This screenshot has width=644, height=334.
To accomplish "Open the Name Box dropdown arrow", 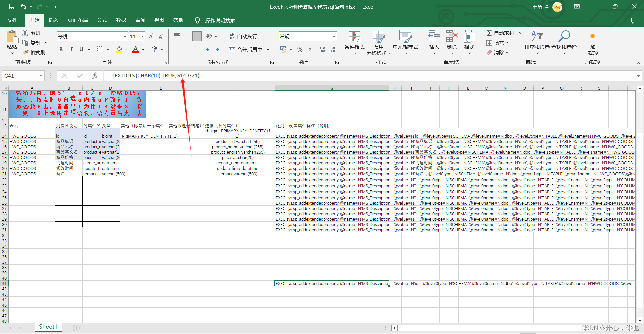I will pyautogui.click(x=41, y=76).
